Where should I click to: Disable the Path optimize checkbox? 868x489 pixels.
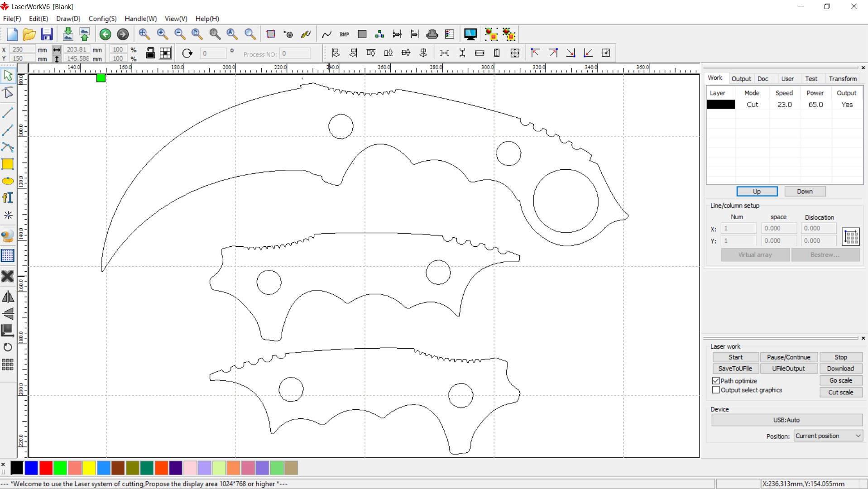coord(716,381)
